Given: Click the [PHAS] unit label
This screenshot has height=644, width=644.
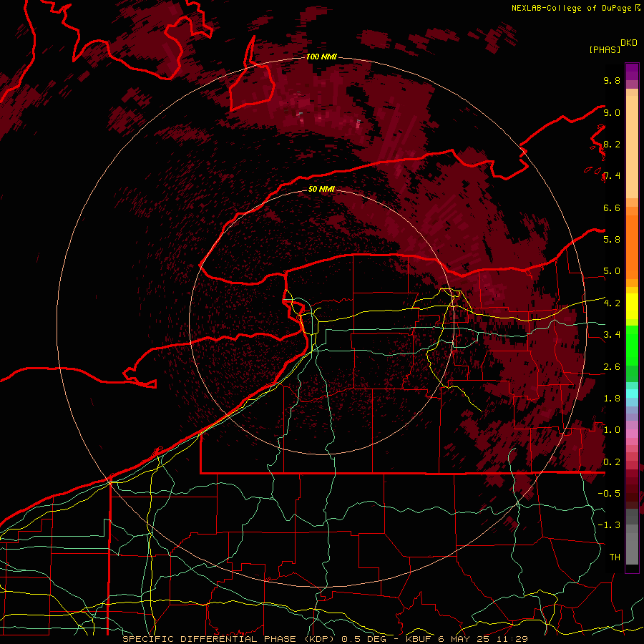Looking at the screenshot, I should pos(605,49).
